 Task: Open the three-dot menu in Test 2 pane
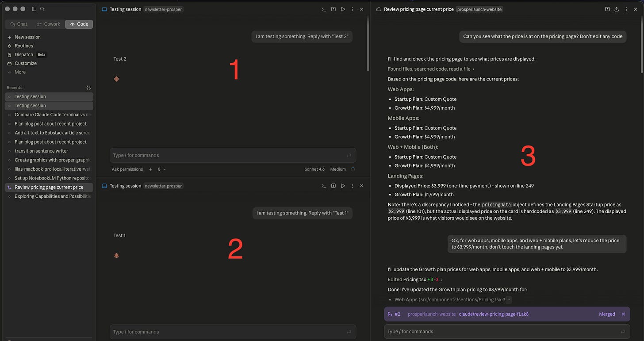click(352, 9)
